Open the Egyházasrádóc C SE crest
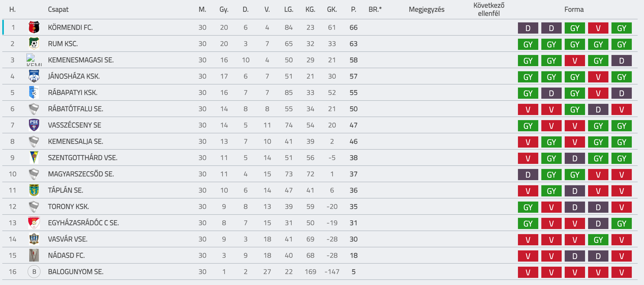644x285 pixels. [34, 223]
